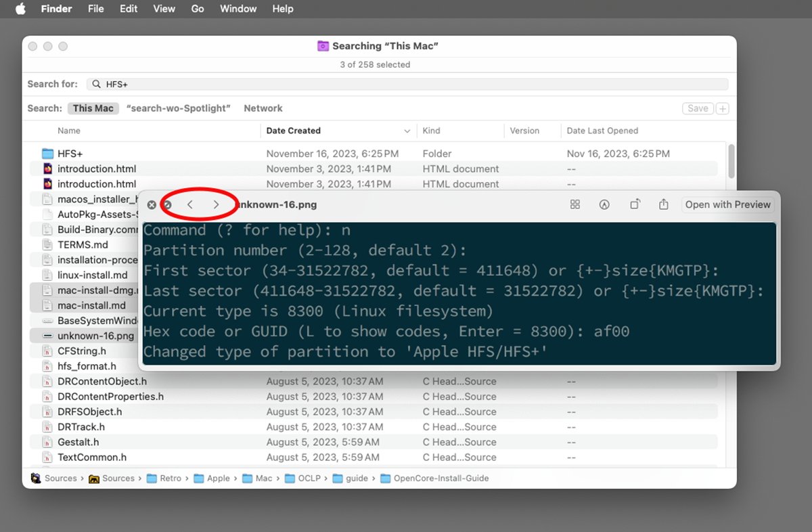The image size is (812, 532).
Task: Add search criteria with the plus button
Action: [x=722, y=108]
